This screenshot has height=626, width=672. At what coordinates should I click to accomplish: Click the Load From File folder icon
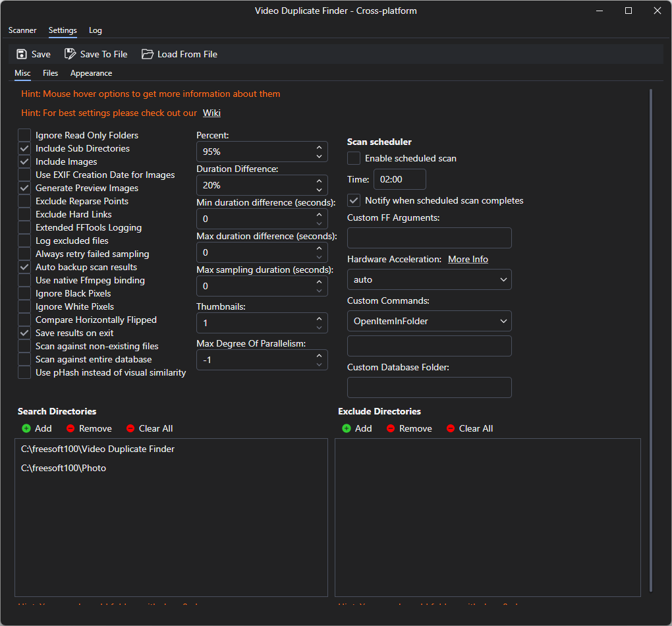pos(147,54)
